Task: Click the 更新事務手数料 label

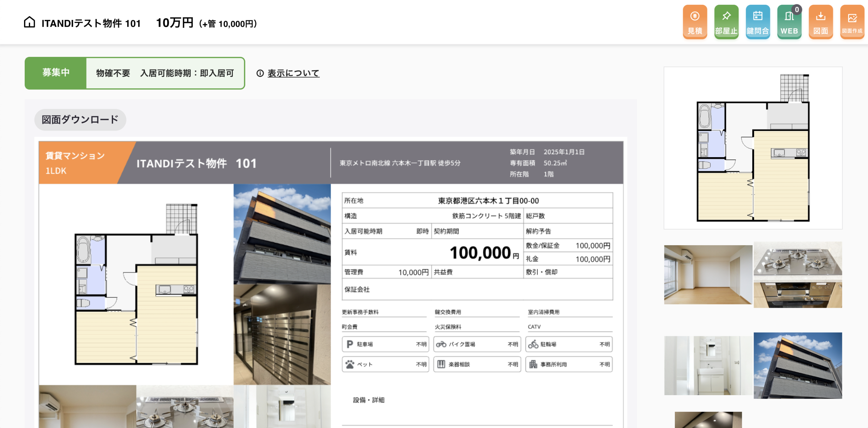Action: [x=360, y=312]
